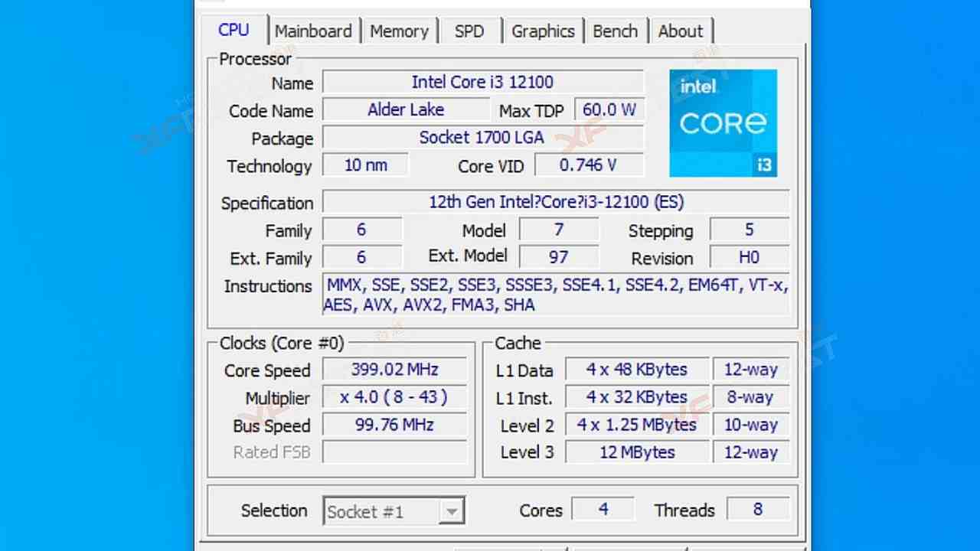Screen dimensions: 980x551
Task: Open the Bench tab
Action: [615, 31]
